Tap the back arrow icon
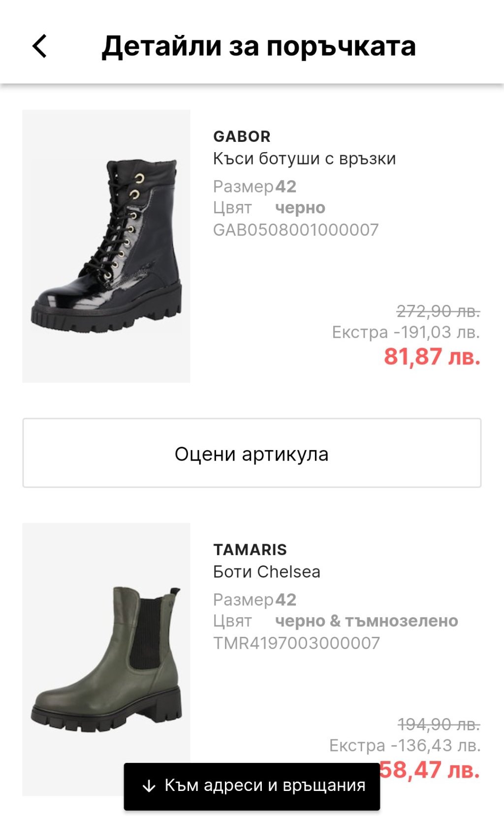Screen dimensions: 504x820 40,46
